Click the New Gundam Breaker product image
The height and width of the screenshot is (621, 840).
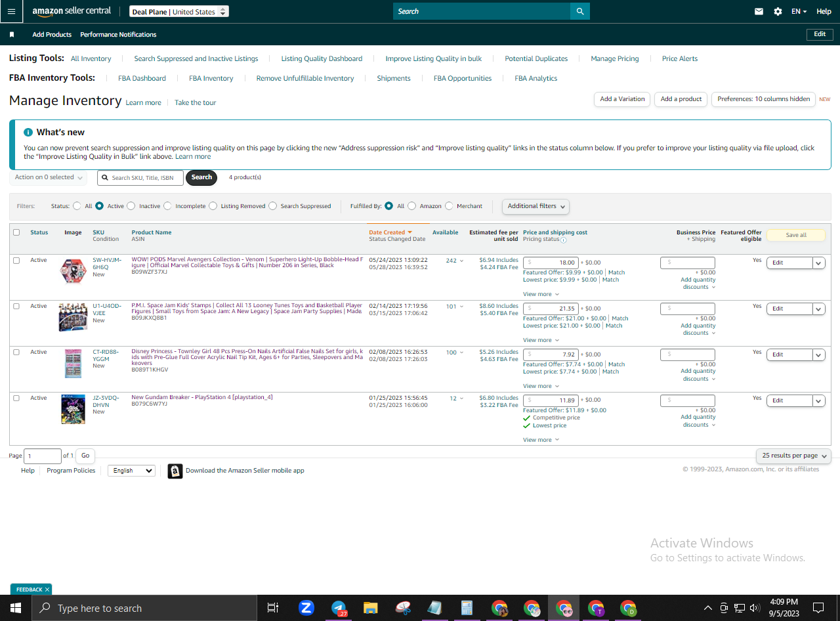tap(73, 409)
